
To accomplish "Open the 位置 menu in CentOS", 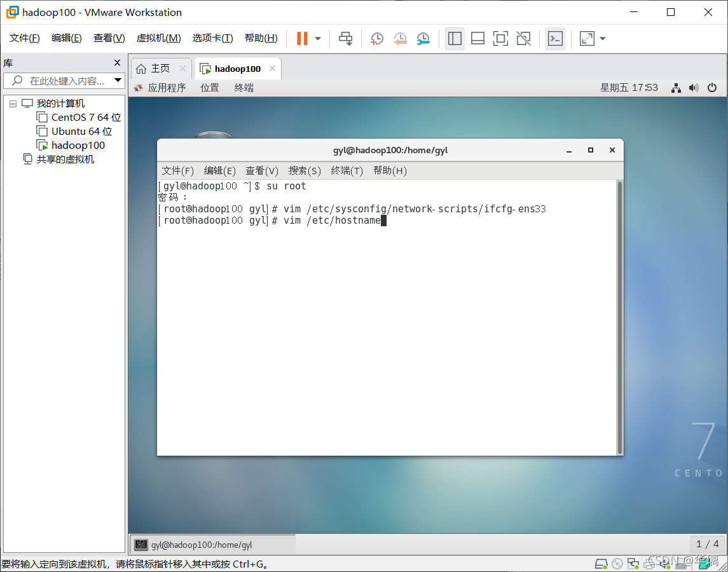I will (209, 88).
